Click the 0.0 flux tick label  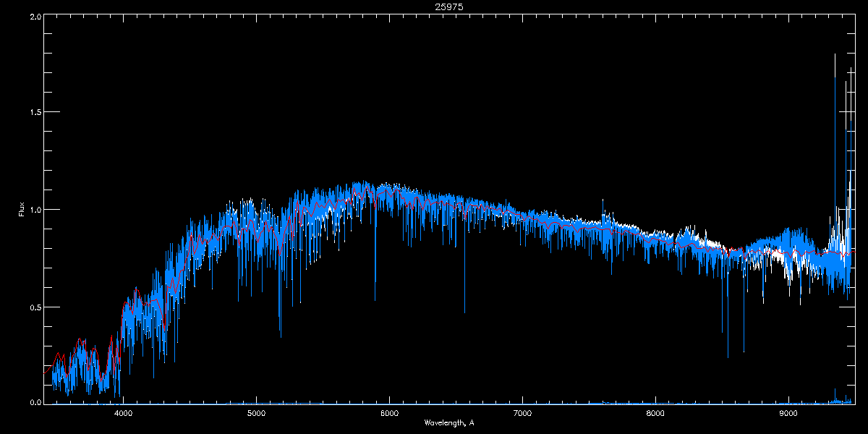coord(35,402)
